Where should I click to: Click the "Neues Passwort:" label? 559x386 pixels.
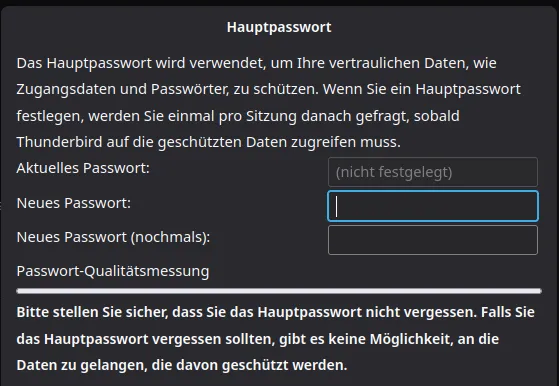coord(74,203)
